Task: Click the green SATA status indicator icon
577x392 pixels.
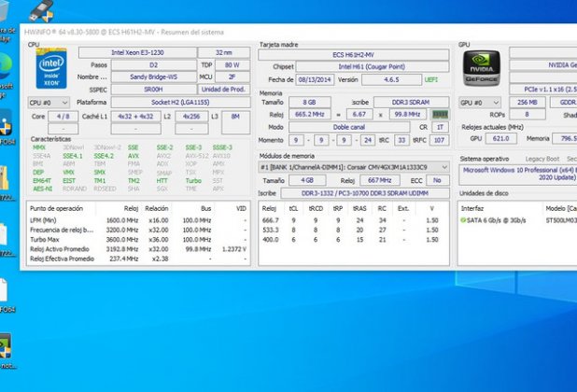Action: coord(463,220)
